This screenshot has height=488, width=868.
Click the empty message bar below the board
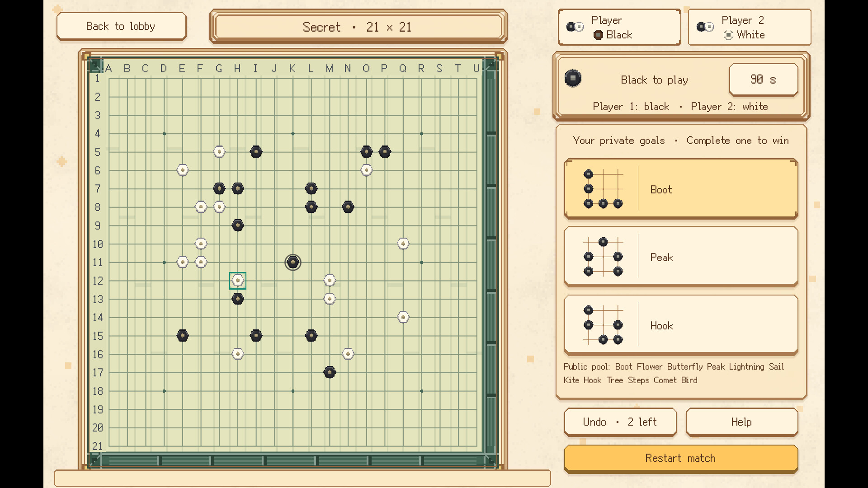(302, 478)
